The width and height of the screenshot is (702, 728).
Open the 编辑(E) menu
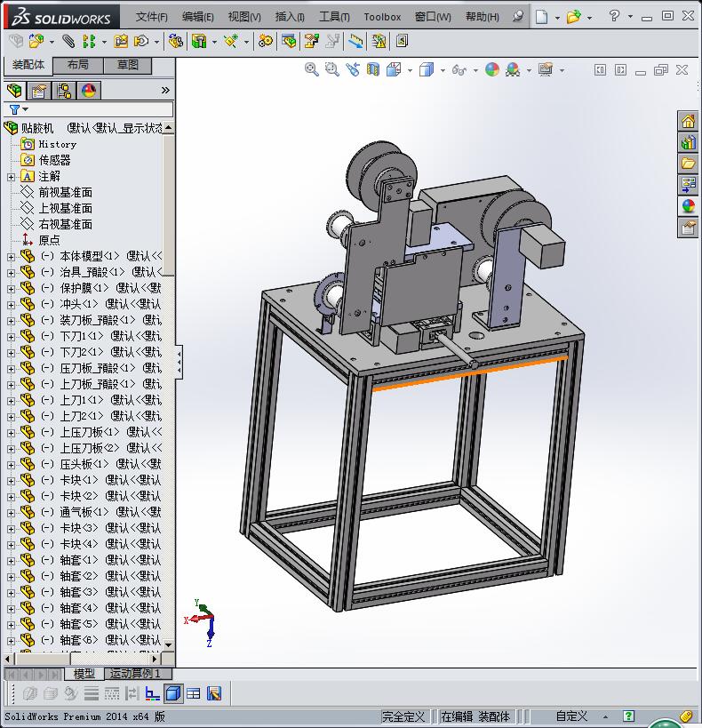(x=198, y=17)
